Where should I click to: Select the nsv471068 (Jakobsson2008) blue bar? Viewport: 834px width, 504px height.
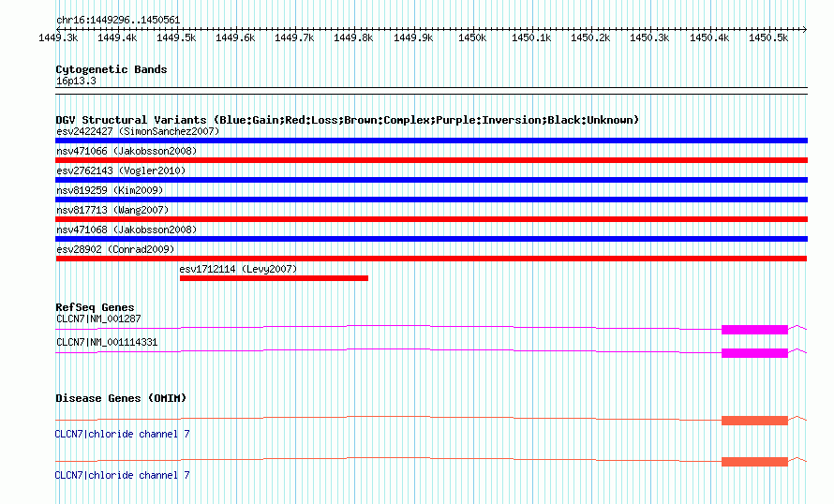[431, 239]
